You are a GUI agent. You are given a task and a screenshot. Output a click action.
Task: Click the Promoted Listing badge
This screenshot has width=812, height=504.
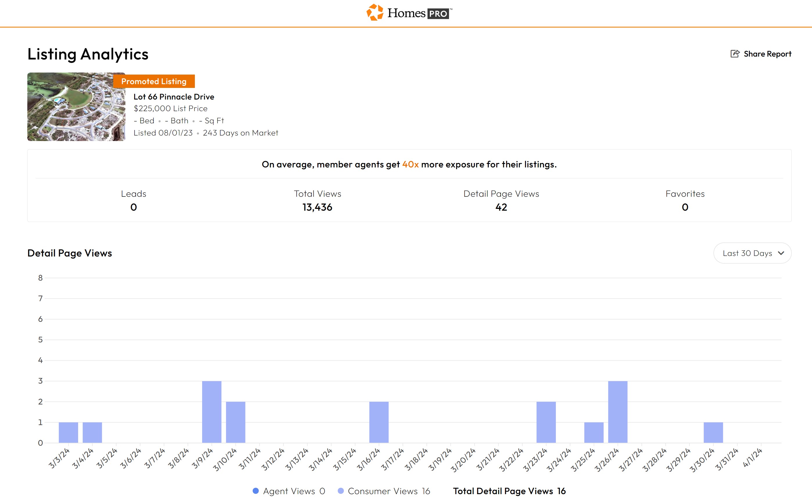(x=154, y=81)
